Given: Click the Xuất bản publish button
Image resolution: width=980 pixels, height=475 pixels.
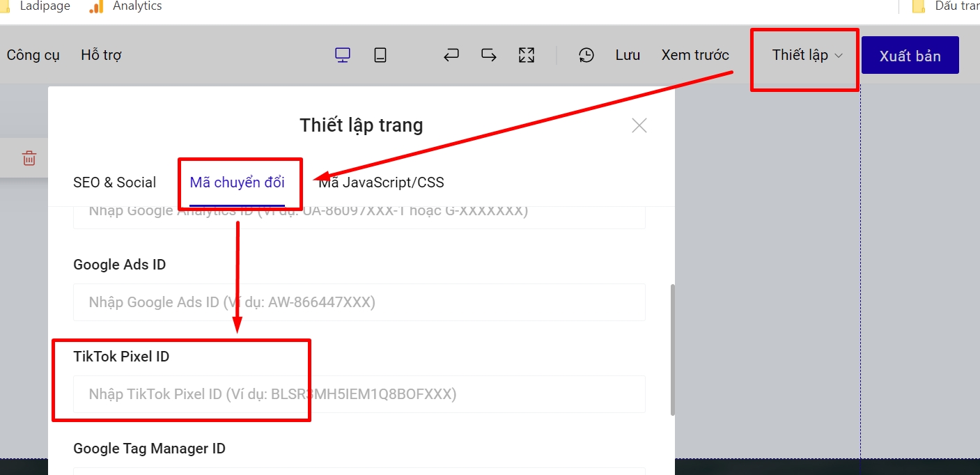Looking at the screenshot, I should (910, 56).
